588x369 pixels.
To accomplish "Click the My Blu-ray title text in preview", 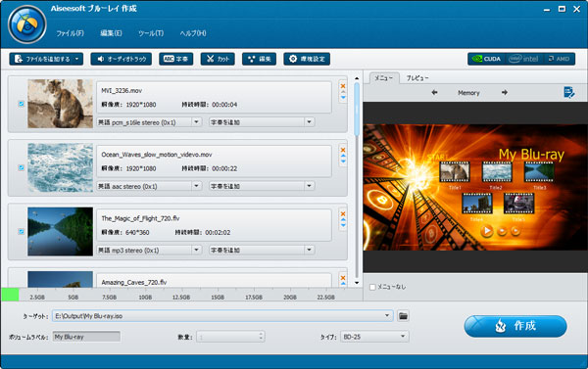I will 531,155.
